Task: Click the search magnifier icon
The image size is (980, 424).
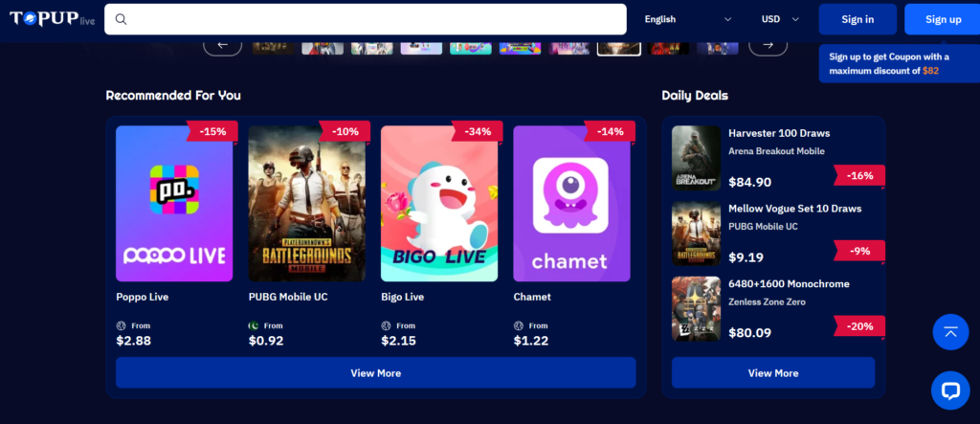Action: point(122,19)
